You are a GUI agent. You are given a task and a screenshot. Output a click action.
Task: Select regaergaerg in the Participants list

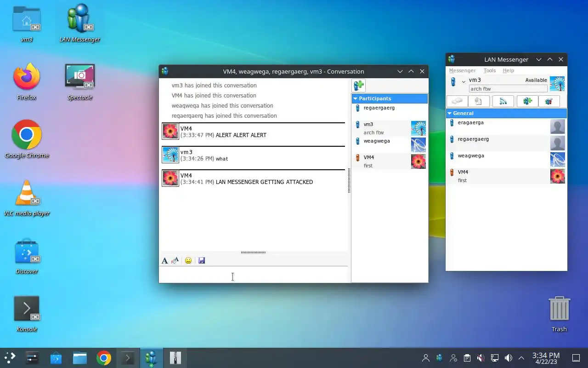[x=390, y=112]
